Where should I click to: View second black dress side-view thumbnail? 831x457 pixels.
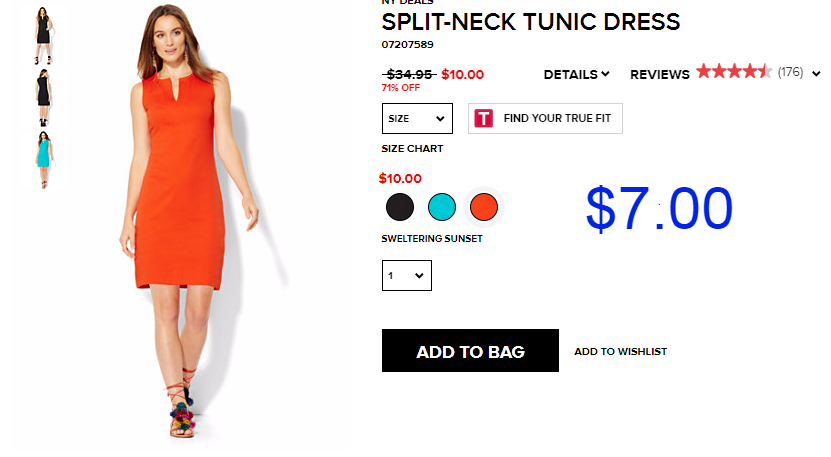[43, 98]
